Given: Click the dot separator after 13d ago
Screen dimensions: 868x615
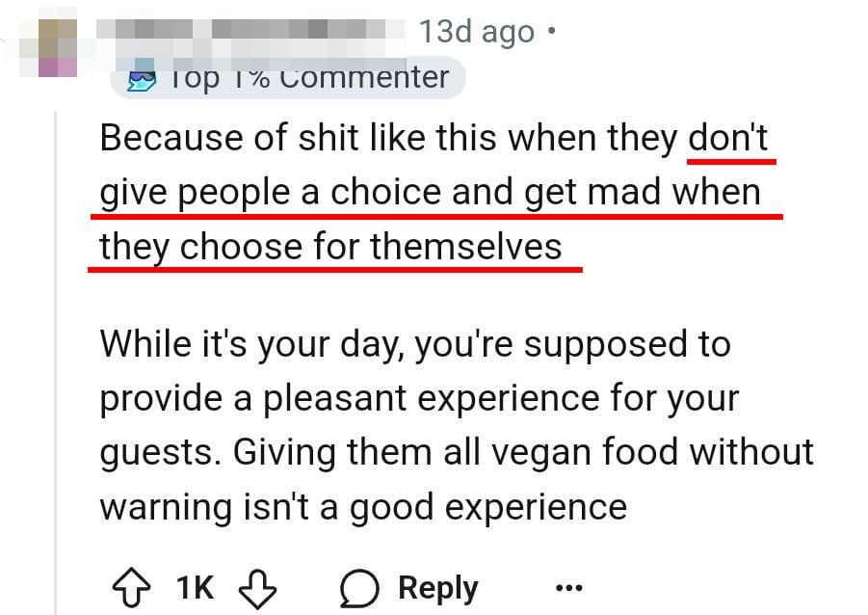Looking at the screenshot, I should pos(550,31).
